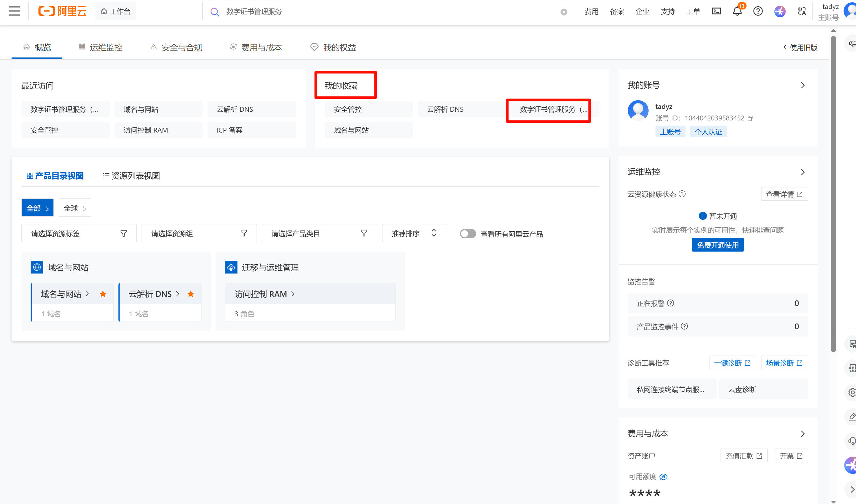Viewport: 856px width, 504px height.
Task: Open recent ICP 备案 shortcut
Action: 251,130
